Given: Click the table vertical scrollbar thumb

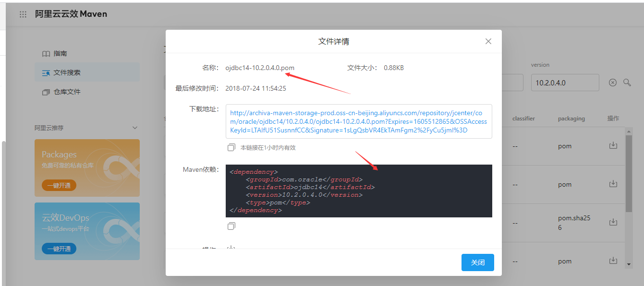Looking at the screenshot, I should point(629,174).
